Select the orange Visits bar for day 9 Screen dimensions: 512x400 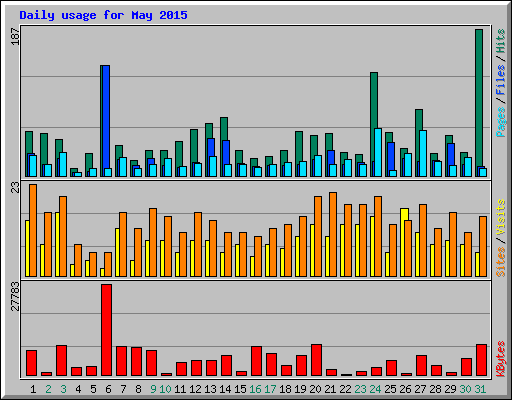tap(153, 242)
